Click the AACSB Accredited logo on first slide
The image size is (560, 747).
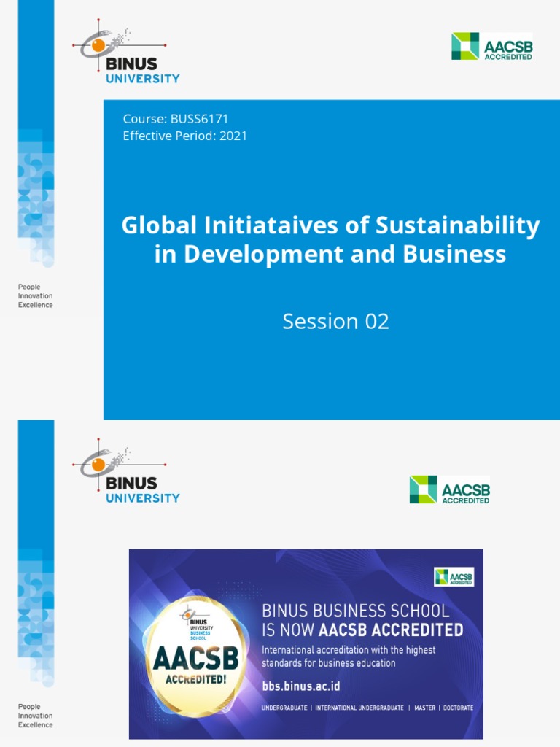[492, 46]
